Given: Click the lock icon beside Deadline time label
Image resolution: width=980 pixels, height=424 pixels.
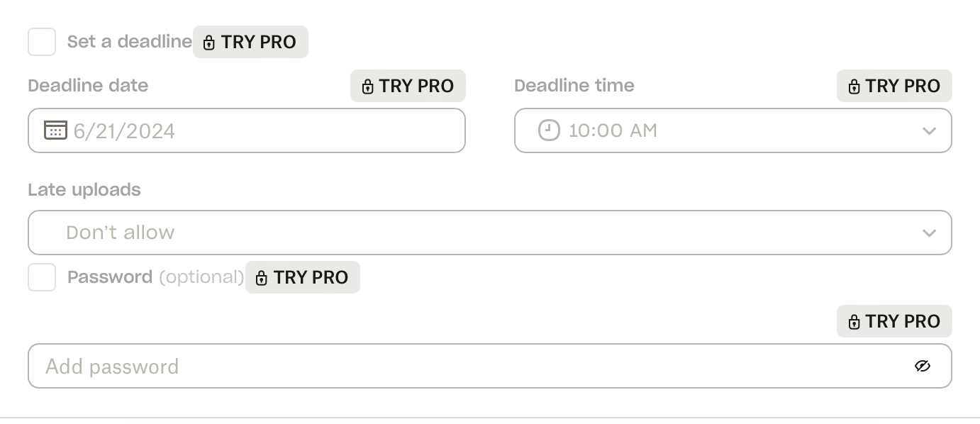Looking at the screenshot, I should pos(854,86).
